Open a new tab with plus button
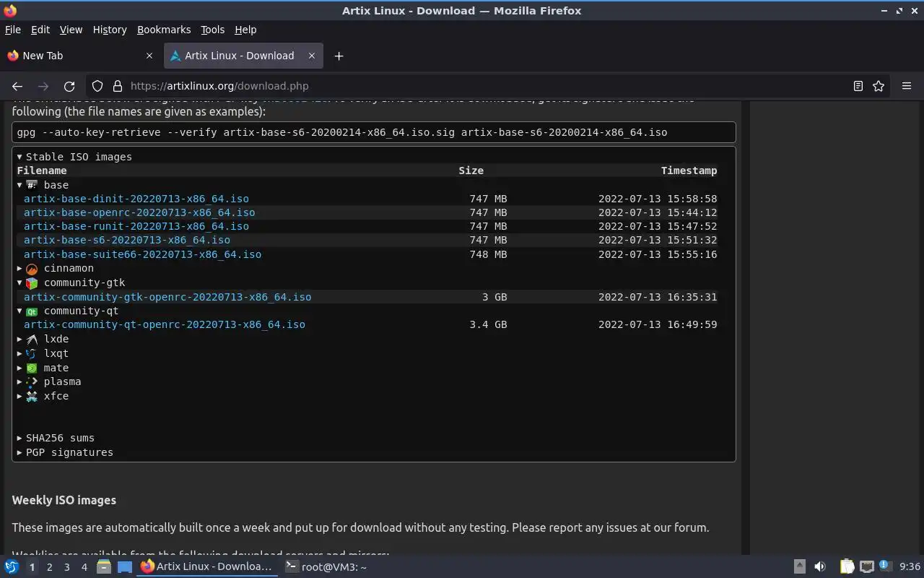 click(x=339, y=56)
